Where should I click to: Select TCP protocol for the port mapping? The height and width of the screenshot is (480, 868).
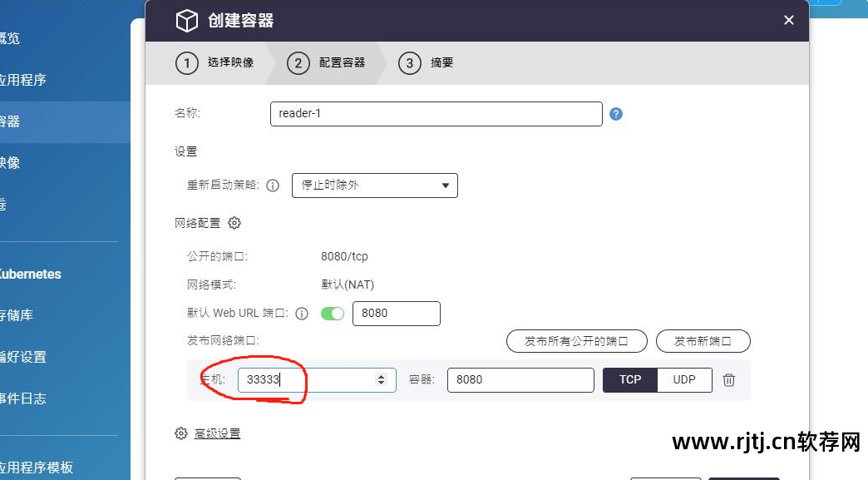[x=629, y=379]
